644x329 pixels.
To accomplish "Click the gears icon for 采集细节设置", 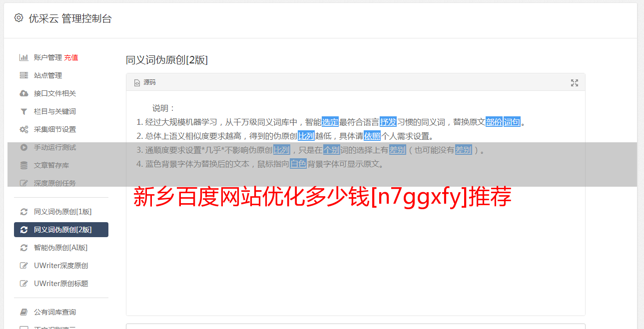I will click(x=23, y=129).
